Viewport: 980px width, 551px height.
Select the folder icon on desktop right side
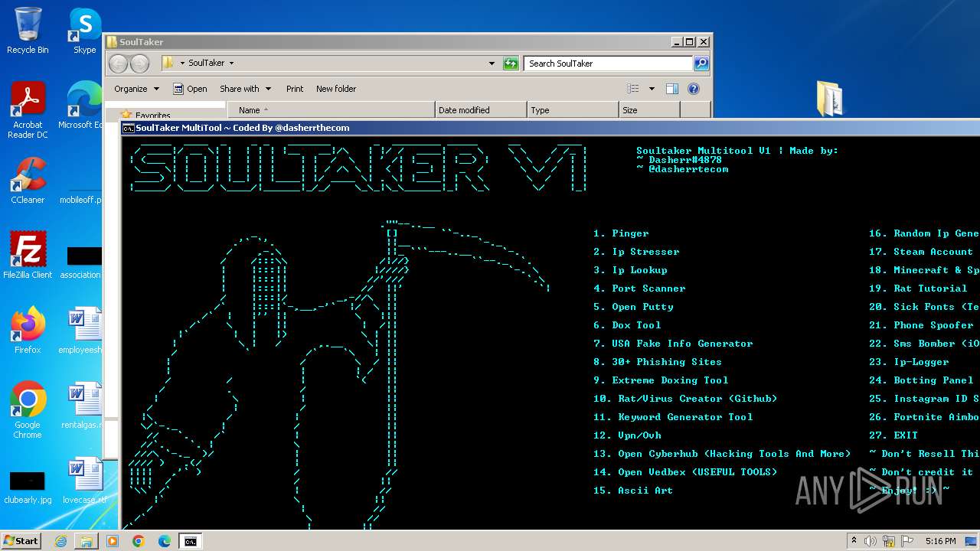(x=830, y=98)
